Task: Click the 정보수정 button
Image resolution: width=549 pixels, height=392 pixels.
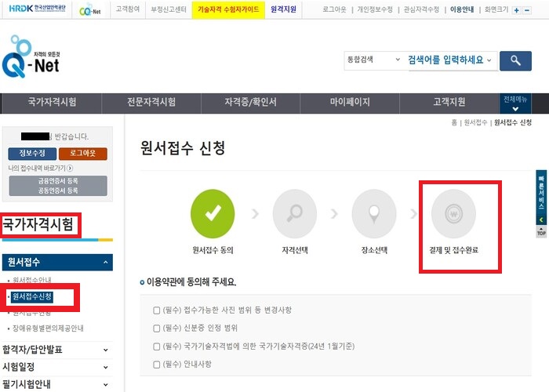Action: pos(32,154)
